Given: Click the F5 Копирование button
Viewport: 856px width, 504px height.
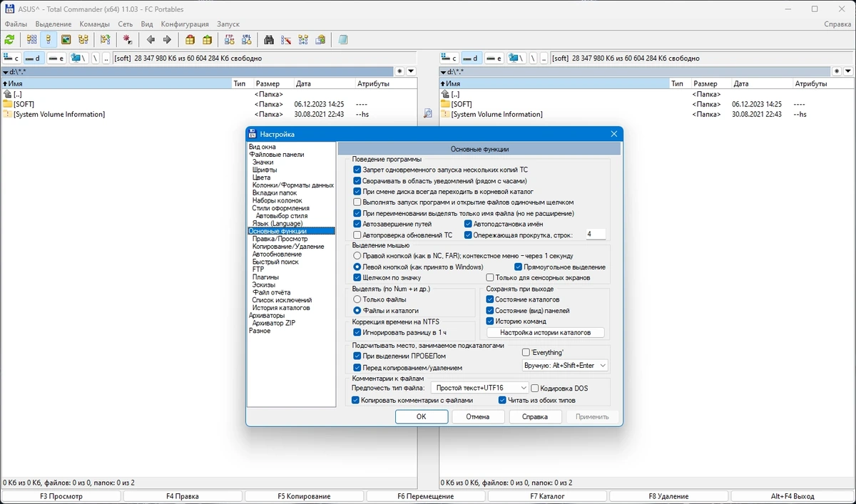Looking at the screenshot, I should tap(304, 496).
